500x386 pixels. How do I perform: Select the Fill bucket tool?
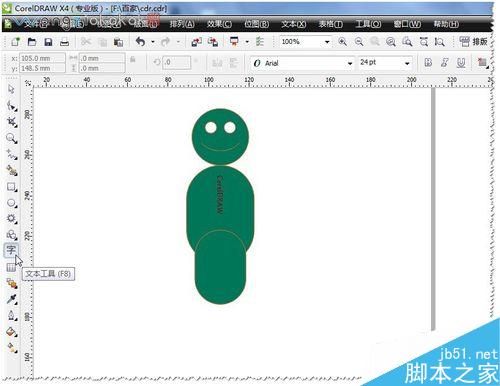tap(12, 332)
